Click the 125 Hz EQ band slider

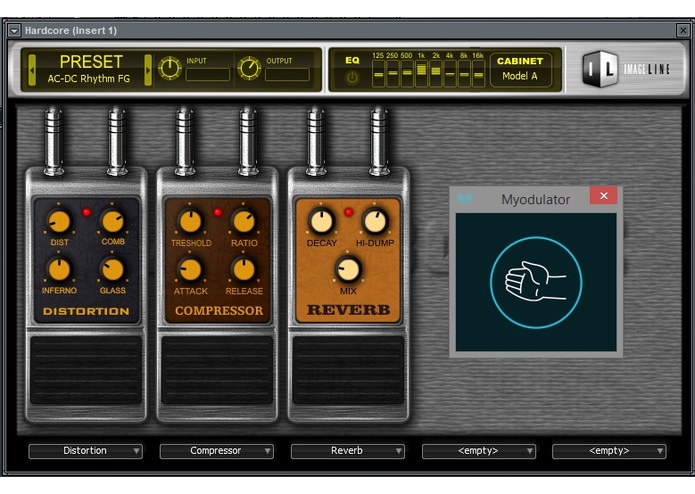pyautogui.click(x=378, y=74)
